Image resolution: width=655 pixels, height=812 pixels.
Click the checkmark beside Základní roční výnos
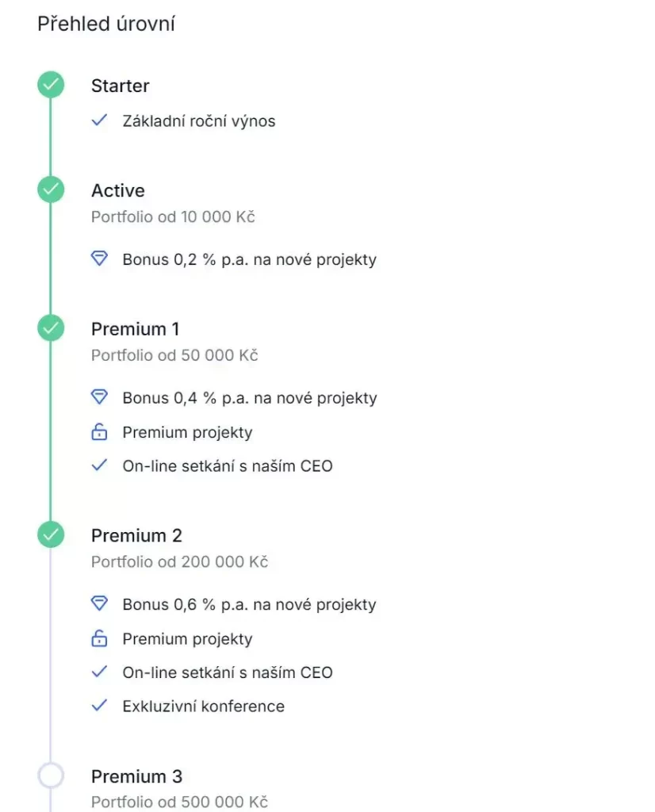[x=99, y=121]
